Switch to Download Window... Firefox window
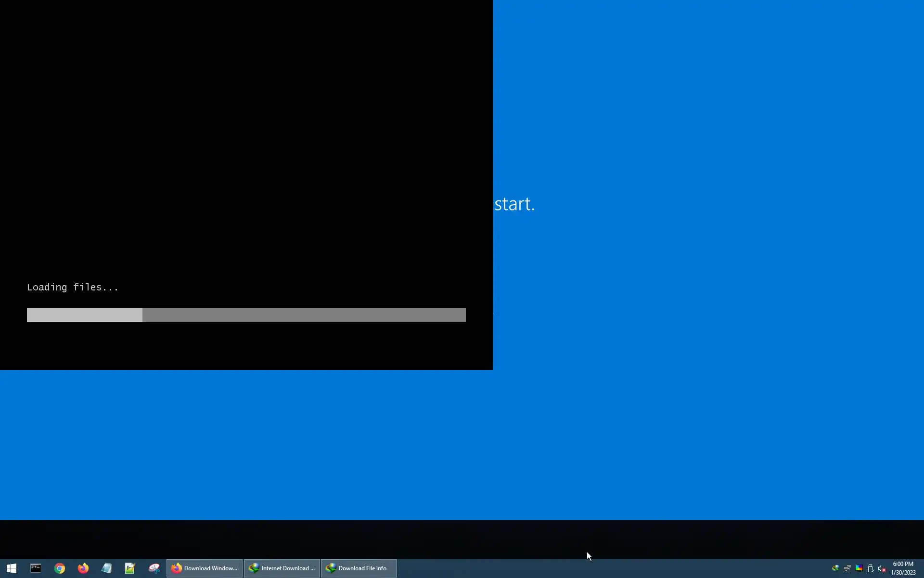This screenshot has width=924, height=578. [205, 568]
